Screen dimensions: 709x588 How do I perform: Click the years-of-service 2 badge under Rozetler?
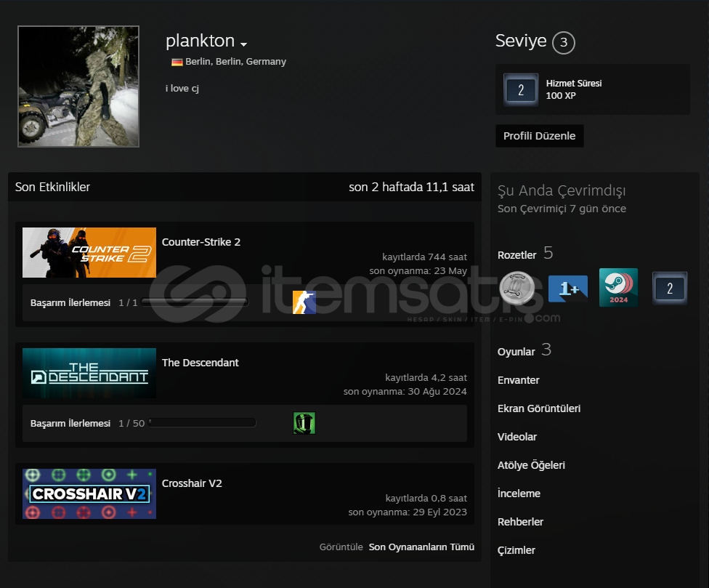(670, 288)
